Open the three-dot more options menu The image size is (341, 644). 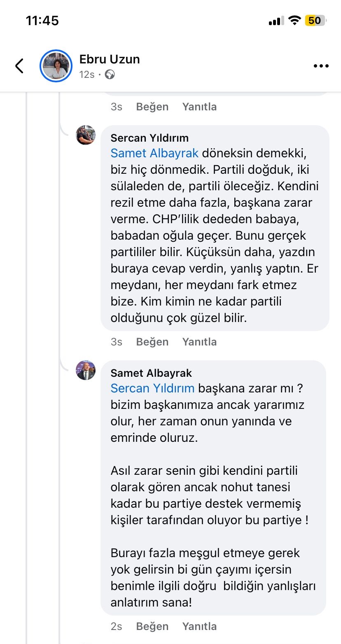[x=321, y=66]
